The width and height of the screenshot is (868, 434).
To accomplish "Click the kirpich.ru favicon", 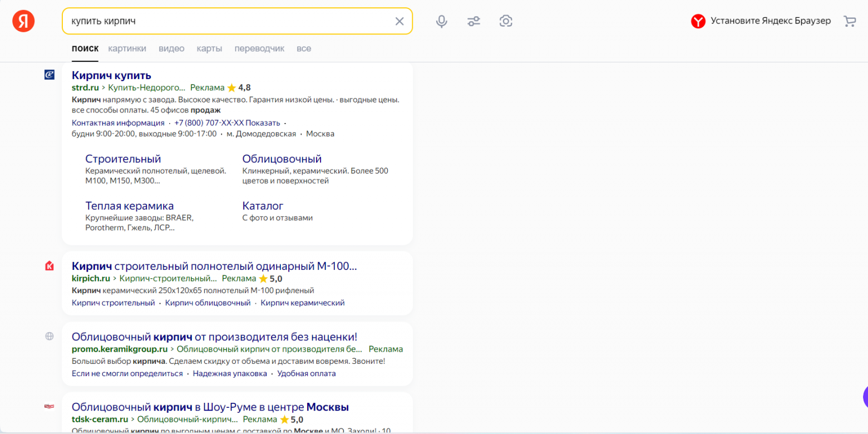I will pos(50,266).
